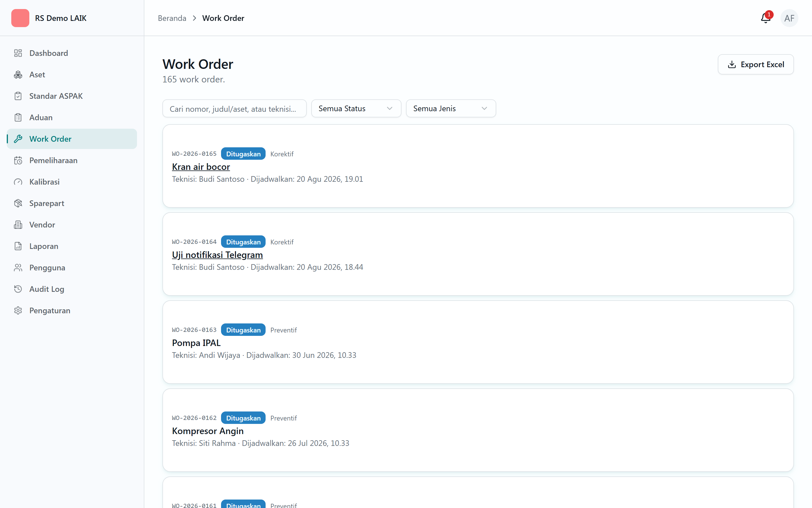Click the Teknisi Siti Rahma schedule line

click(x=261, y=443)
